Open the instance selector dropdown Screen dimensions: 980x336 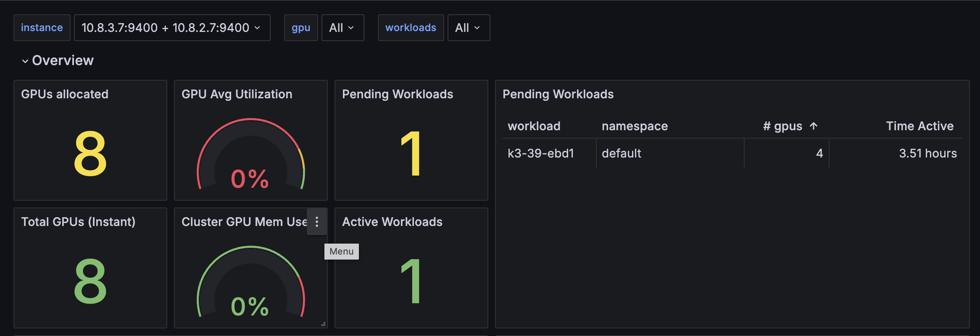pyautogui.click(x=172, y=28)
